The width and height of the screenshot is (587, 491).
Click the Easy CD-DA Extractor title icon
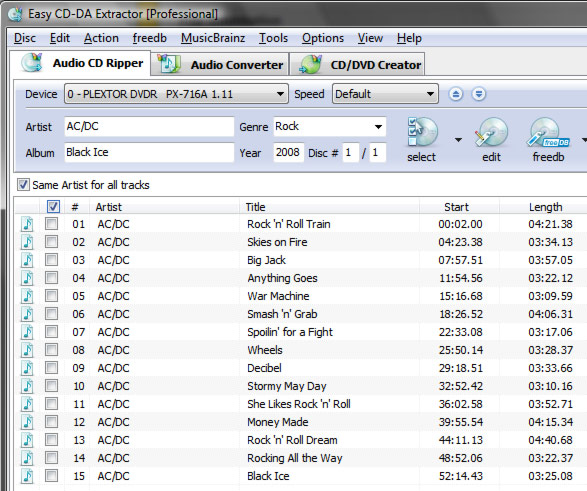click(15, 14)
